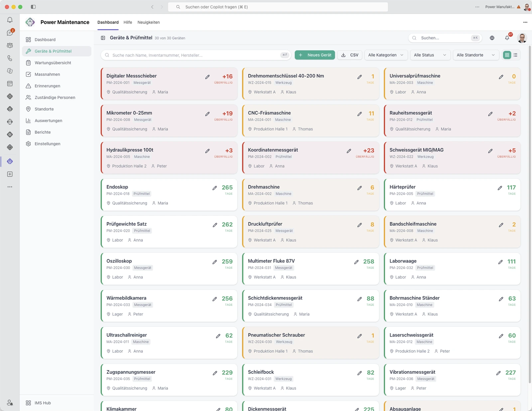Switch to grid card view

(507, 55)
